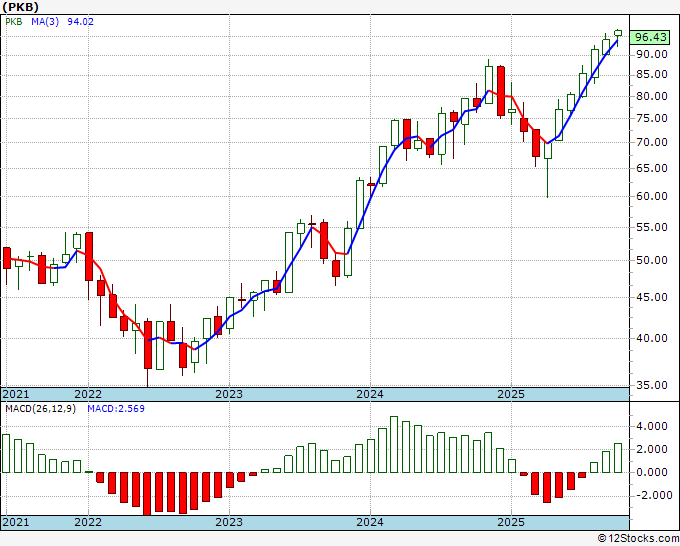Screen dimensions: 680x546
Task: Click the 4.000 MACD axis label
Action: click(652, 427)
